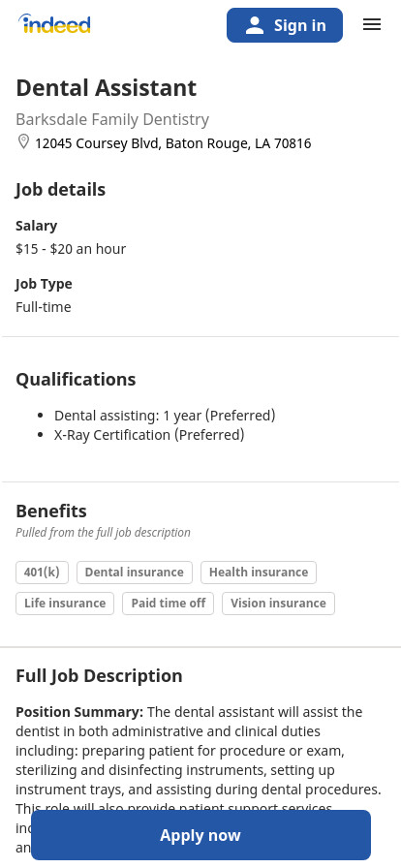
Task: Click the $15 - $20 an hour salary text
Action: tap(71, 249)
